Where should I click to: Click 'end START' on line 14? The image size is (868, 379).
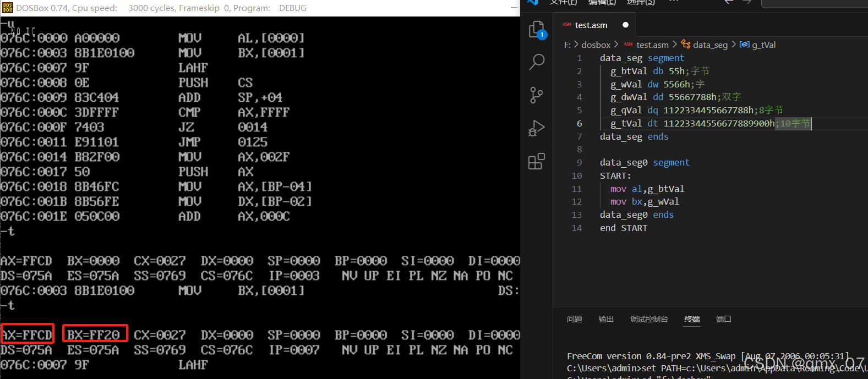[624, 228]
